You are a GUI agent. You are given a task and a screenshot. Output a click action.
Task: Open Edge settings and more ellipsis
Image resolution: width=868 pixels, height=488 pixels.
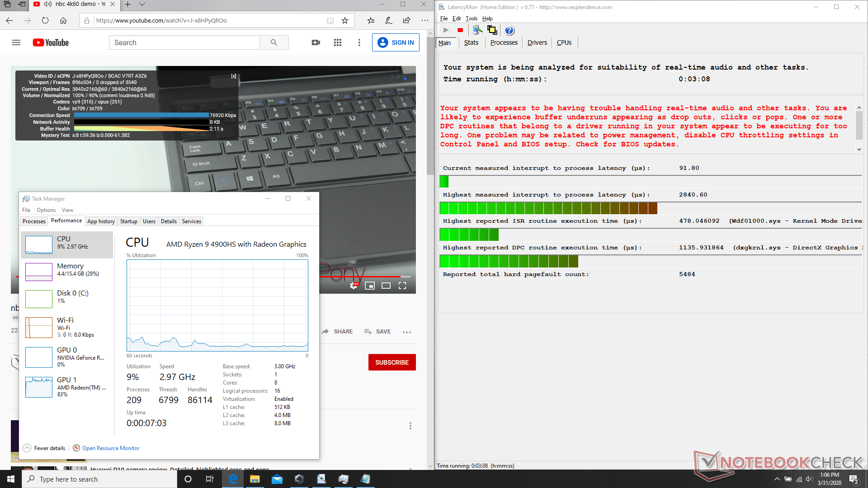[x=425, y=20]
